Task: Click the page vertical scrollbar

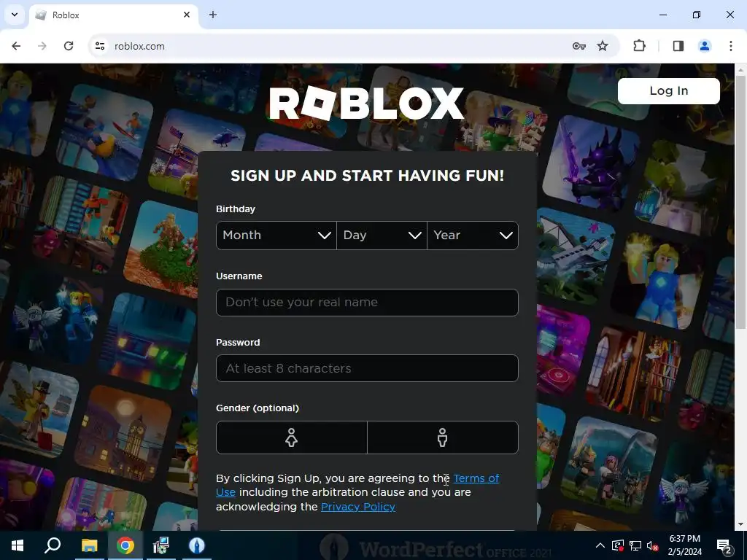Action: tap(740, 203)
